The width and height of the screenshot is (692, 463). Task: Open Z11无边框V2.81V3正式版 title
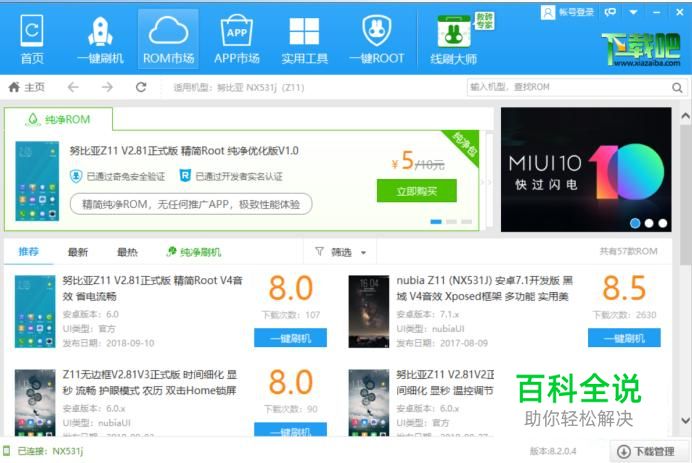150,382
